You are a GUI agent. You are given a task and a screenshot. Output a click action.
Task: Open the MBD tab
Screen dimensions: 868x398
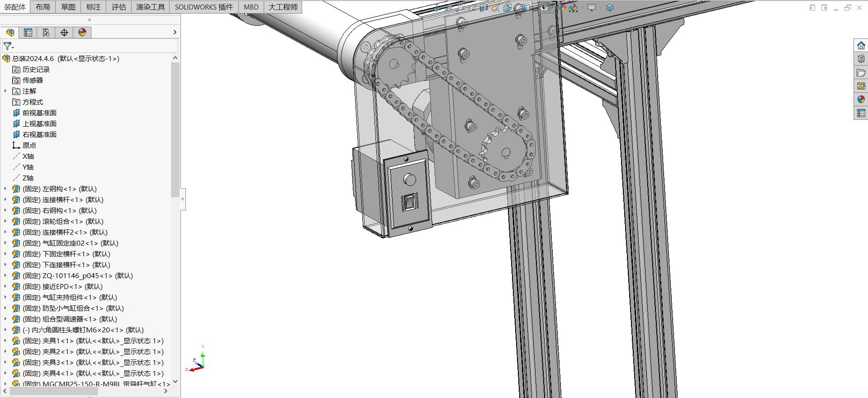(251, 7)
